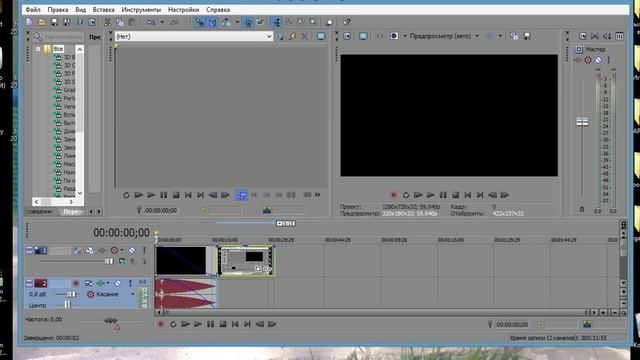The image size is (640, 360).
Task: Select the Normal Edit tool
Action: [x=276, y=22]
